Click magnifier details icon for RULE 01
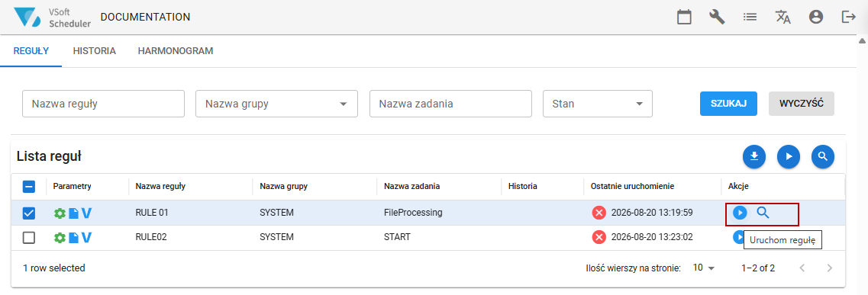The image size is (868, 295). [763, 213]
